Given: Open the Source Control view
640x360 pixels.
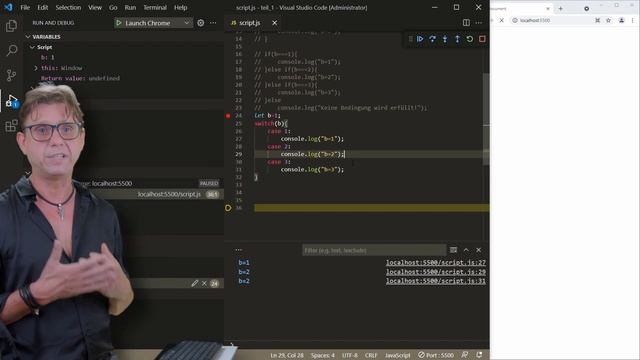Looking at the screenshot, I should point(11,75).
